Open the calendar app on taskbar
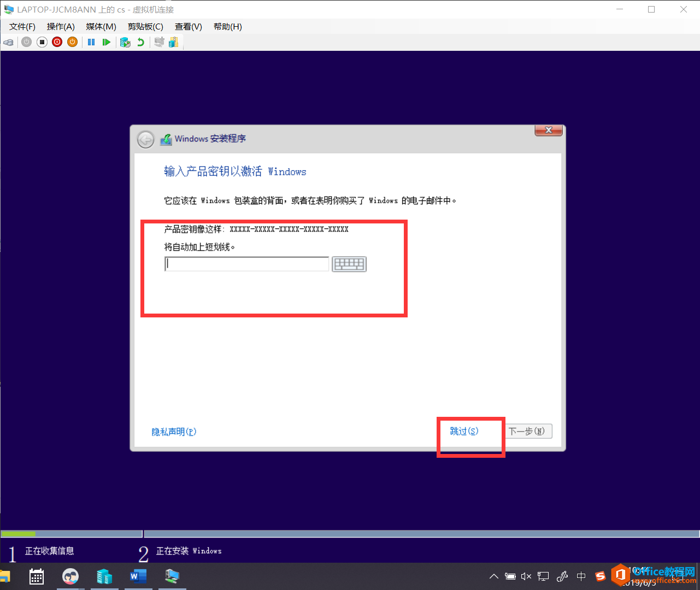 [x=37, y=576]
